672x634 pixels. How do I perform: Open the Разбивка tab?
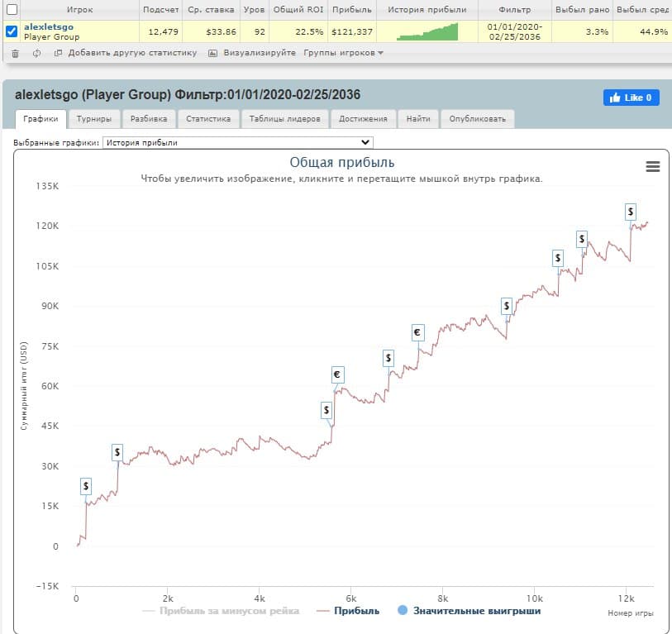pyautogui.click(x=149, y=119)
